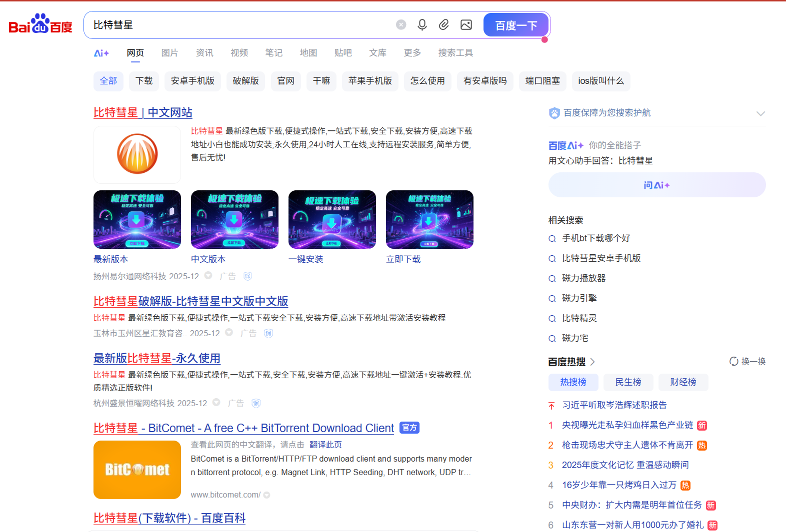Expand the 百度保障 panel chevron
Viewport: 786px width, 532px height.
coord(760,113)
